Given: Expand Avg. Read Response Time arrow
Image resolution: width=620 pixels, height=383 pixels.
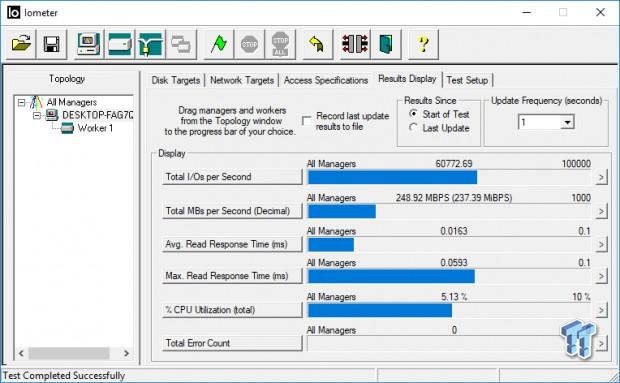Looking at the screenshot, I should point(601,244).
